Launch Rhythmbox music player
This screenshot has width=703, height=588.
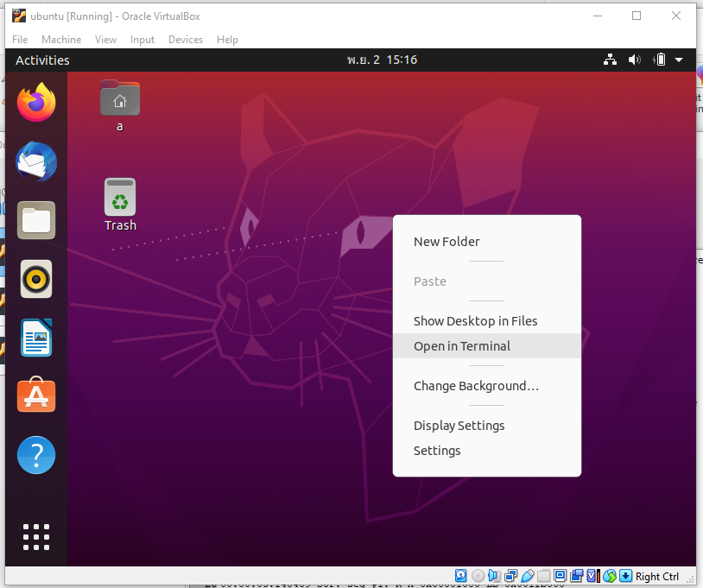click(36, 279)
